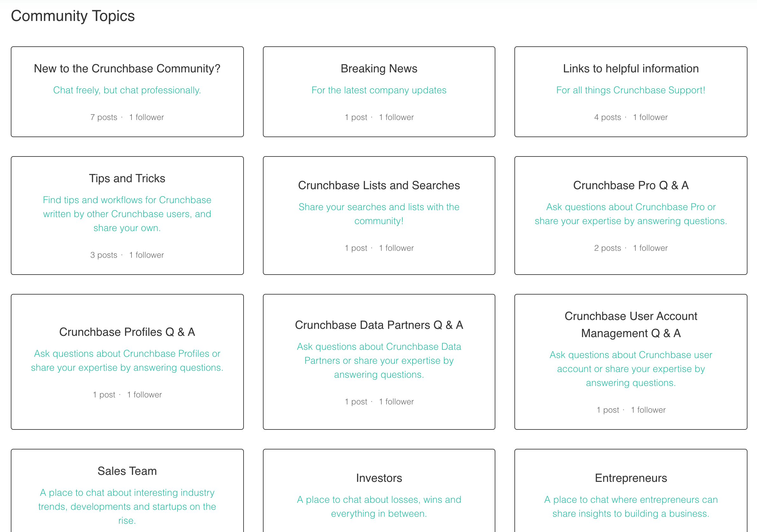This screenshot has width=757, height=532.
Task: Click 'For all things Crunchbase Support!' text
Action: tap(631, 90)
